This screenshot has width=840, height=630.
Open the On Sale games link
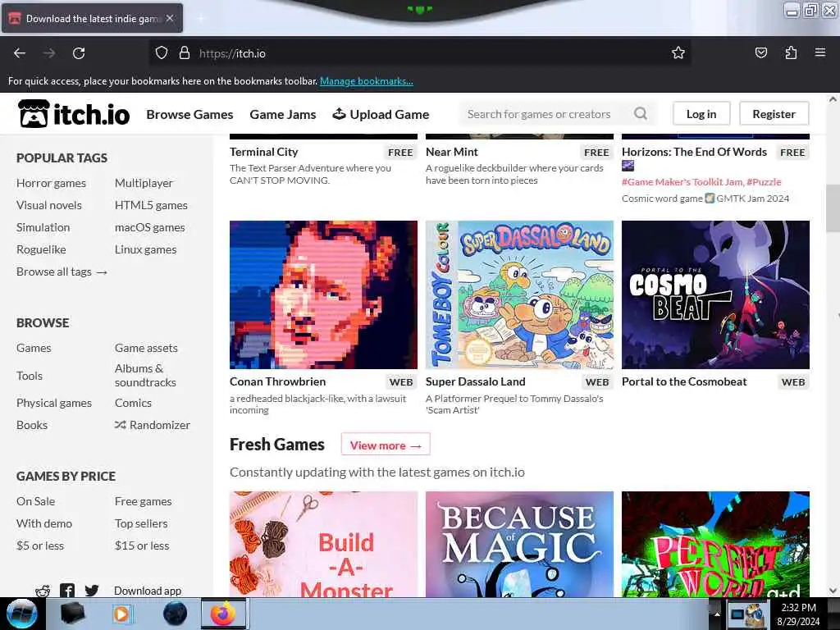[35, 501]
